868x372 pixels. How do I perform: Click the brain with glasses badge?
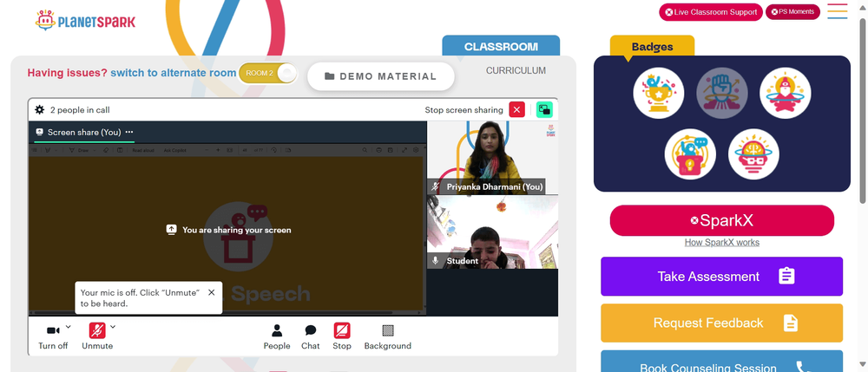tap(754, 154)
